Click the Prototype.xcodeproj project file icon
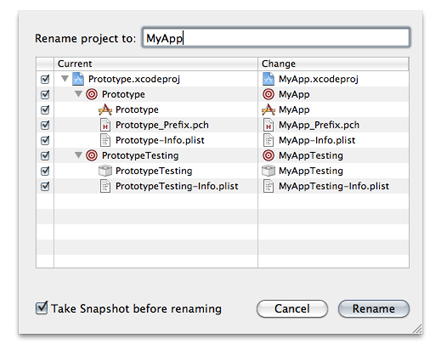The width and height of the screenshot is (441, 360). 78,79
